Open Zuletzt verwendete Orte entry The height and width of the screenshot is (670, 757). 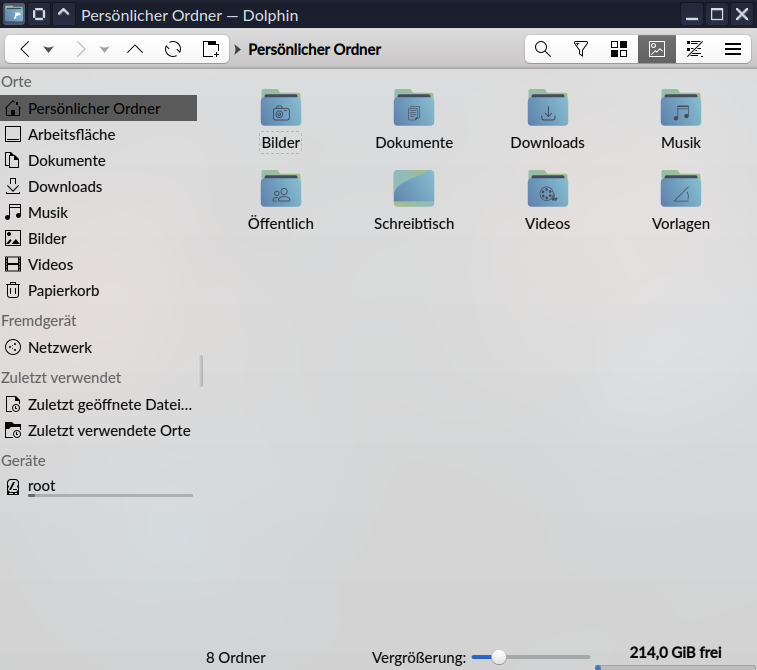[x=98, y=431]
